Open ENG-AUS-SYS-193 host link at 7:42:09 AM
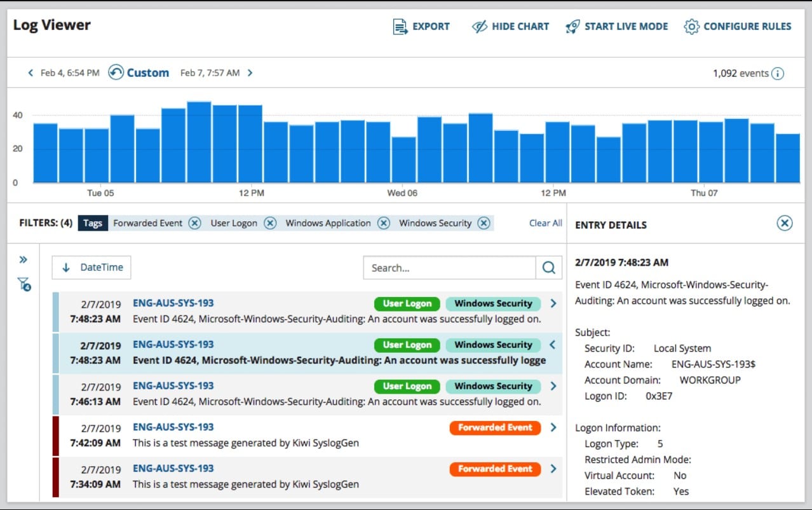This screenshot has width=812, height=510. [x=173, y=427]
